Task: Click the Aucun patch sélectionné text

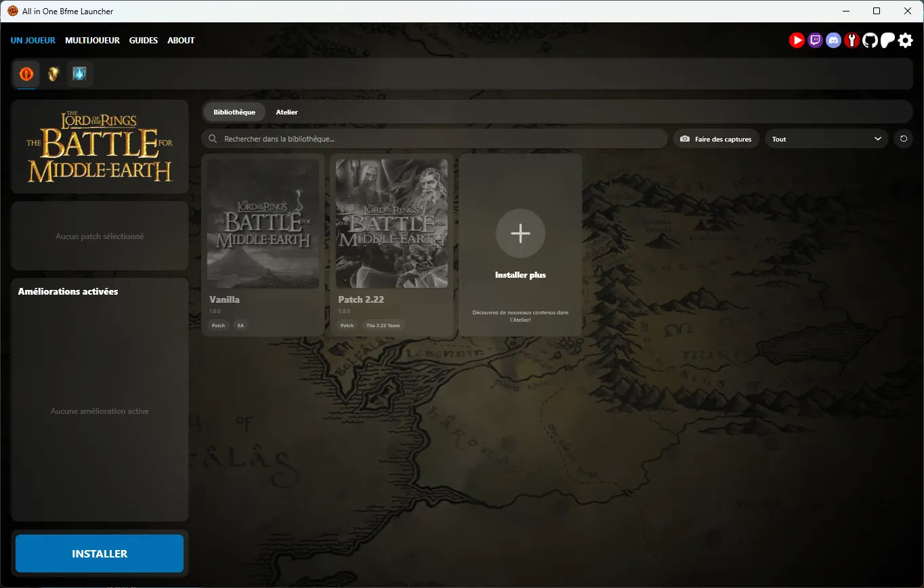Action: [100, 236]
